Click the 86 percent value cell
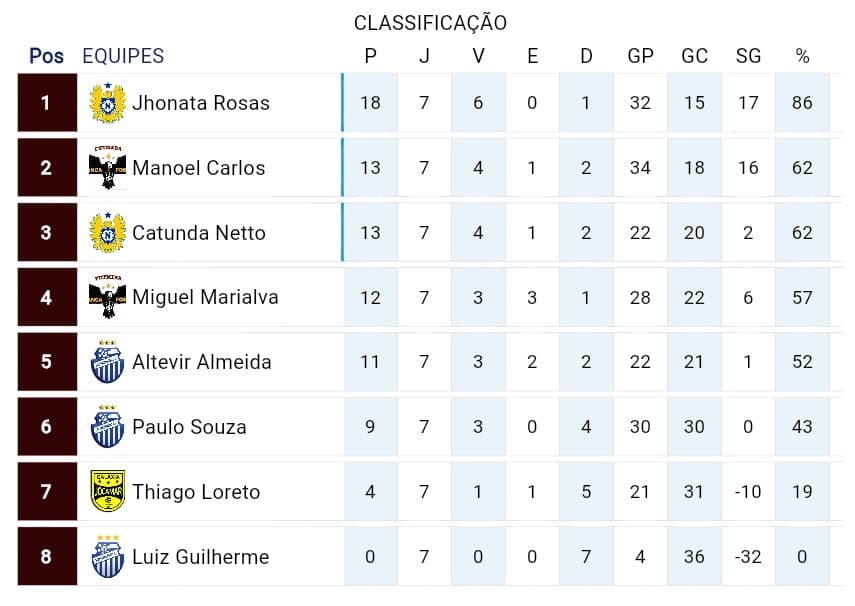 (802, 103)
